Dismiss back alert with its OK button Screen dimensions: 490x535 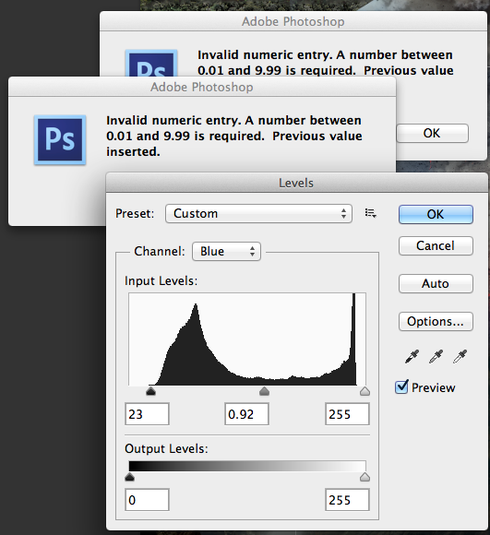pos(432,133)
